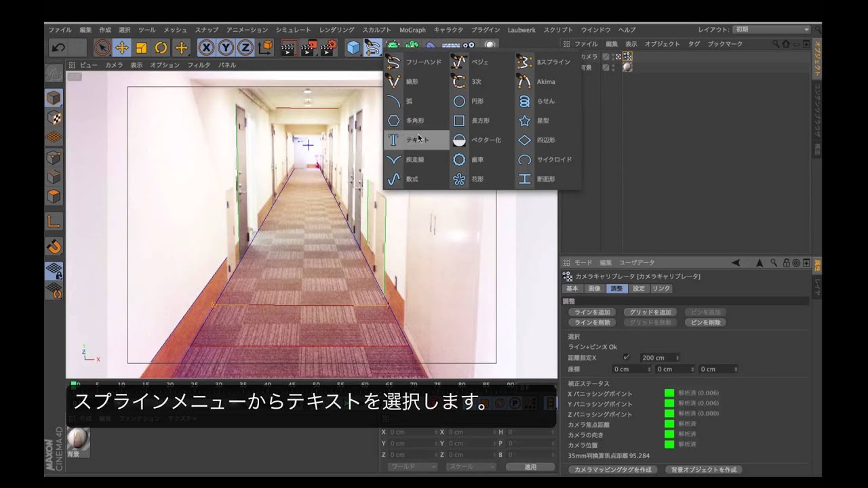
Task: Click the stepper of the second 座標 field
Action: (x=693, y=369)
